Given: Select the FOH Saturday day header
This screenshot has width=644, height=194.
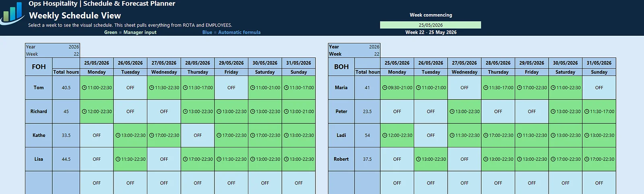Looking at the screenshot, I should (x=265, y=72).
